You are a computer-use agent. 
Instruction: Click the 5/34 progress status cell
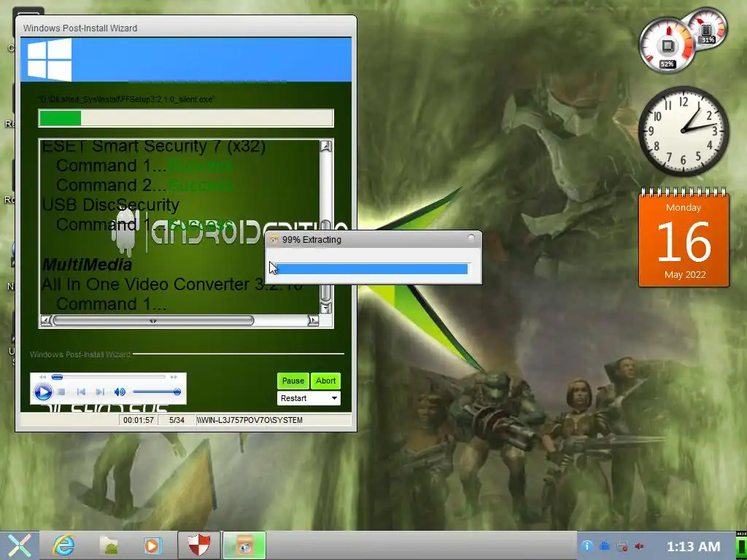pyautogui.click(x=177, y=420)
